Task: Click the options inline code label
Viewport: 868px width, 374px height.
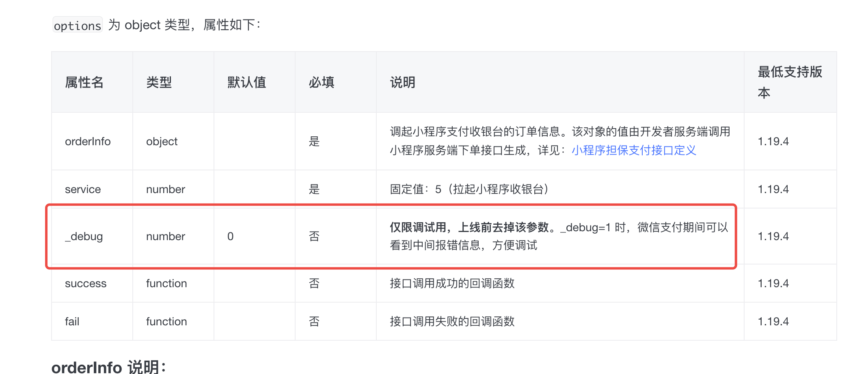Action: (x=77, y=26)
